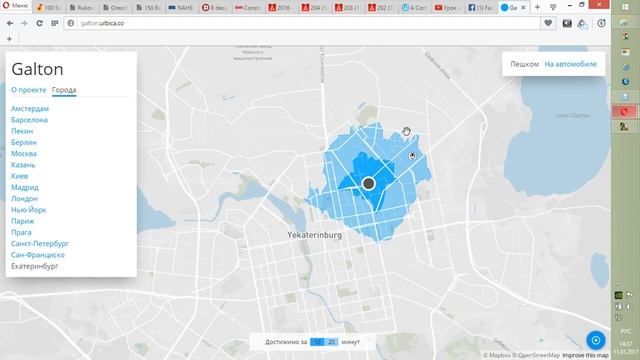Go forward in browser history

pyautogui.click(x=24, y=23)
